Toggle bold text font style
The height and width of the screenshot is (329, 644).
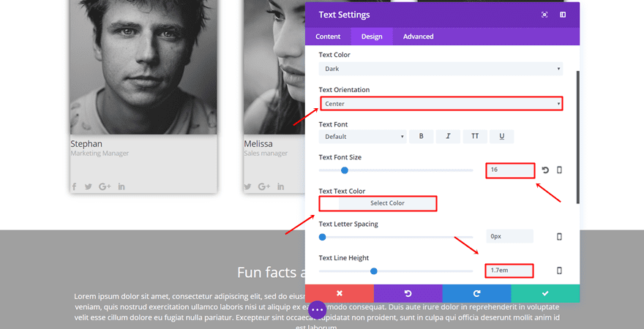pyautogui.click(x=421, y=137)
